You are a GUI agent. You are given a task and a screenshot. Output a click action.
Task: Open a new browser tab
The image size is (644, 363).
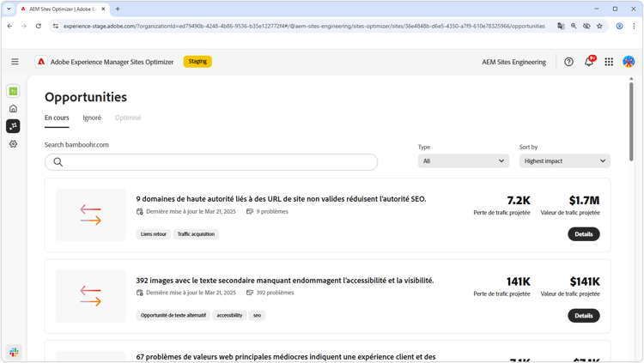tap(118, 9)
